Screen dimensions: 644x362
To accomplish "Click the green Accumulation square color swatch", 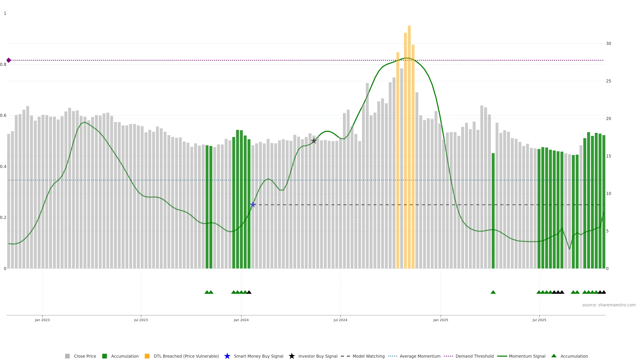I will [x=104, y=356].
